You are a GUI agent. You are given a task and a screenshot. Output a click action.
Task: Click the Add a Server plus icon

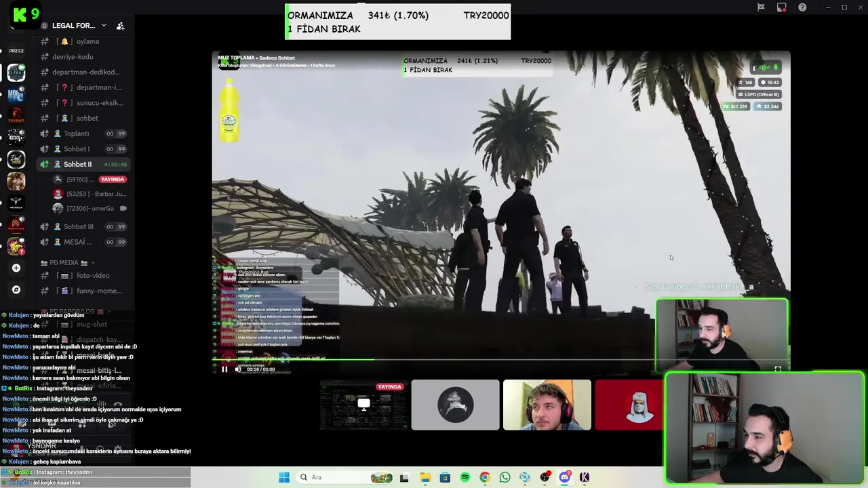pyautogui.click(x=16, y=268)
